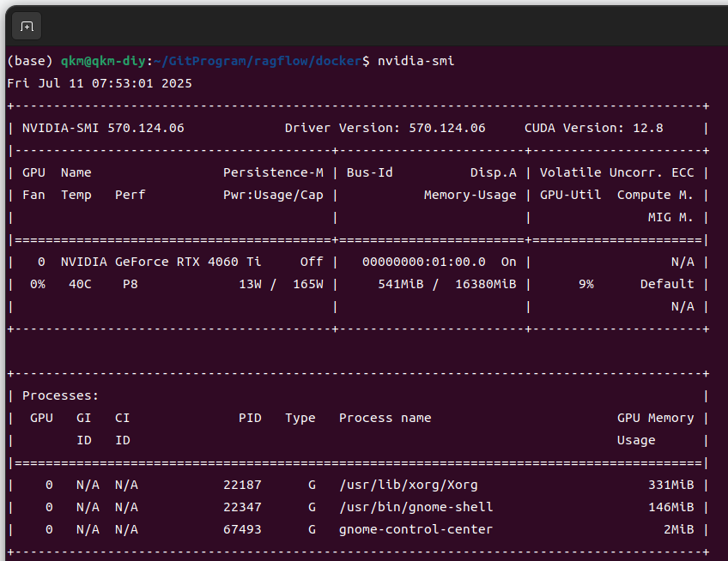Click the 'Process name' column header
The image size is (728, 561).
(385, 419)
